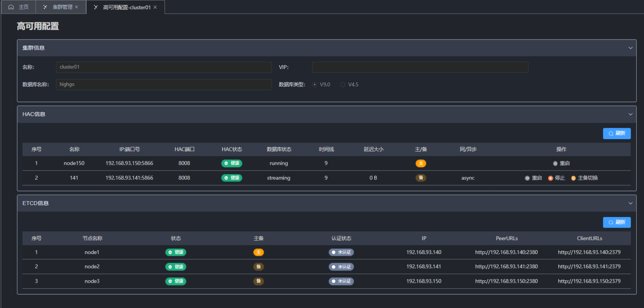Select V9.0 database type radio
This screenshot has height=308, width=644.
click(315, 85)
